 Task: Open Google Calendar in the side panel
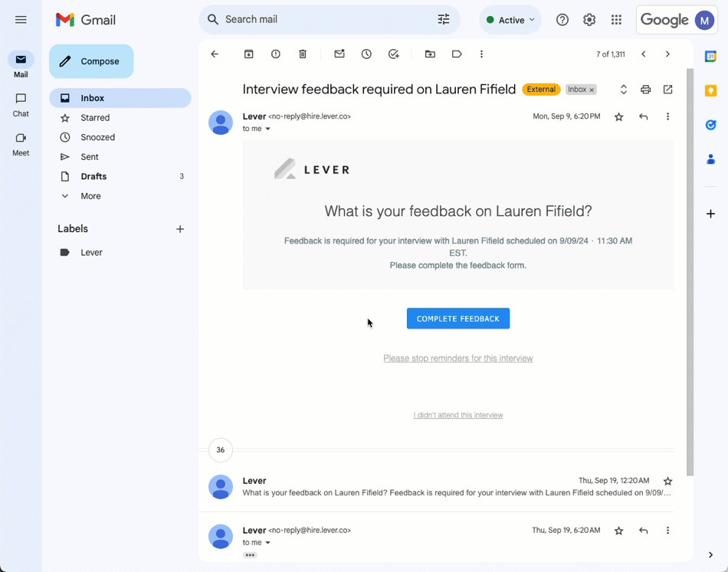click(711, 55)
